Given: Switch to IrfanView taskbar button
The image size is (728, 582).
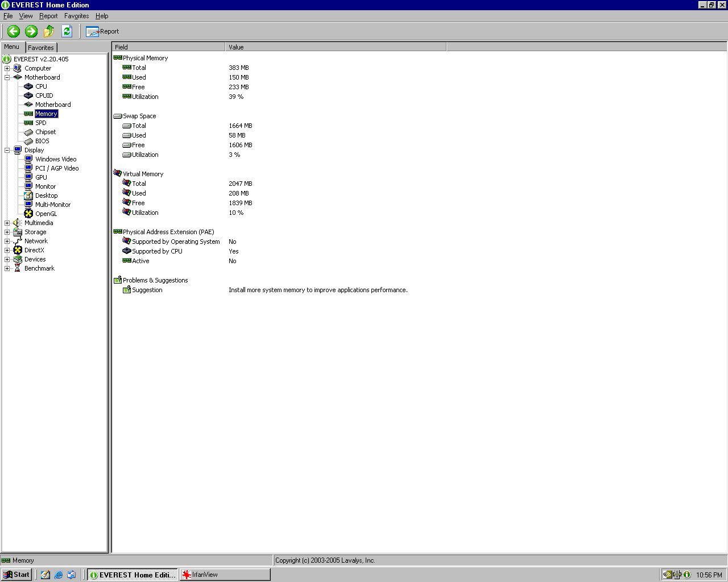Looking at the screenshot, I should [225, 575].
